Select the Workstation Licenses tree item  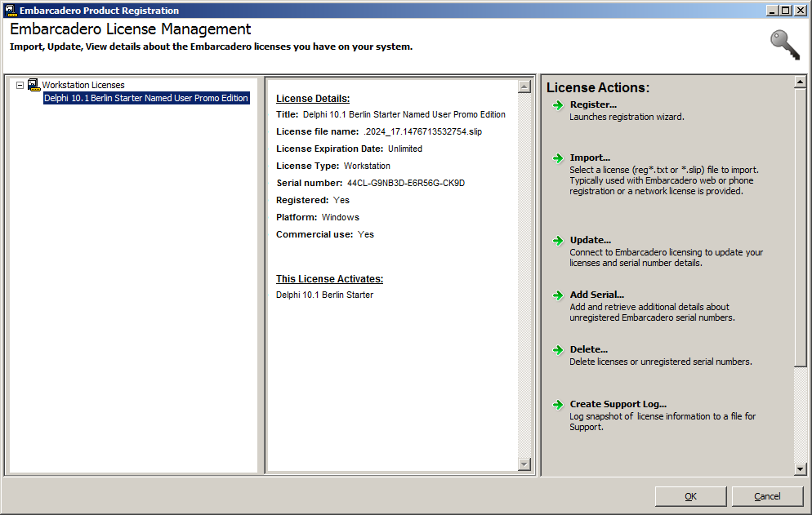point(83,85)
